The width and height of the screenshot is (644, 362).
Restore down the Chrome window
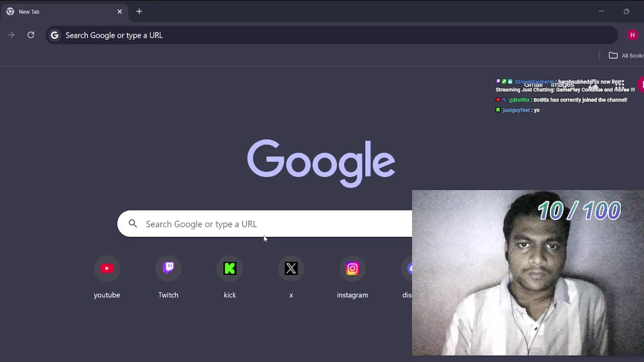(x=626, y=11)
